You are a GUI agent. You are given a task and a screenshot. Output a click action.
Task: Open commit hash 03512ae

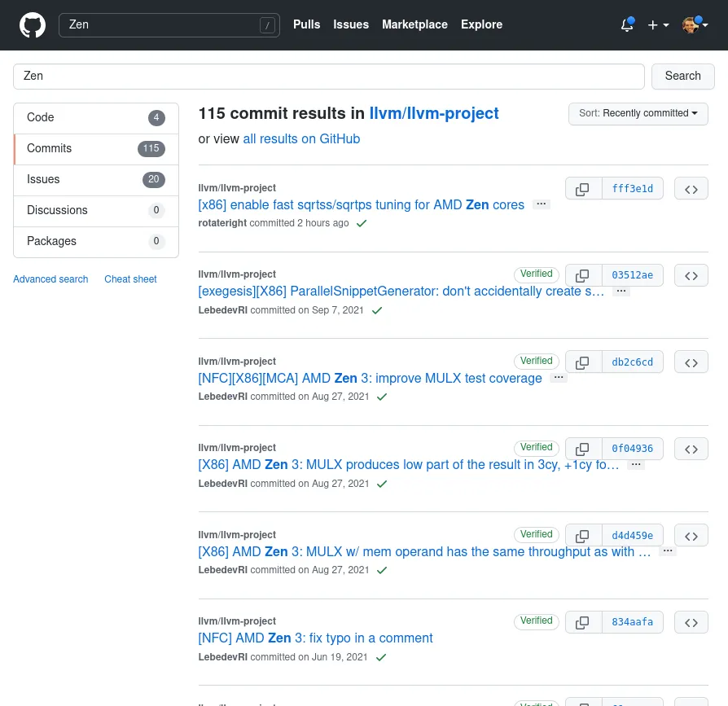pos(633,275)
